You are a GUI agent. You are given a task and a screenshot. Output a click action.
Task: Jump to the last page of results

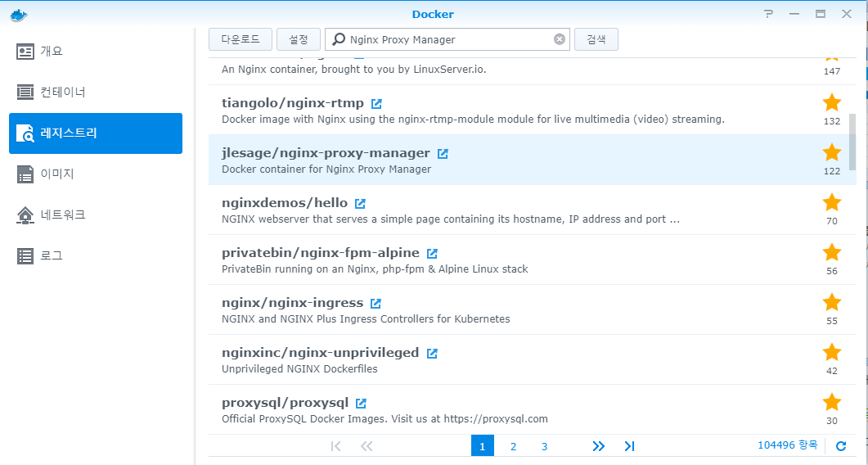click(629, 446)
